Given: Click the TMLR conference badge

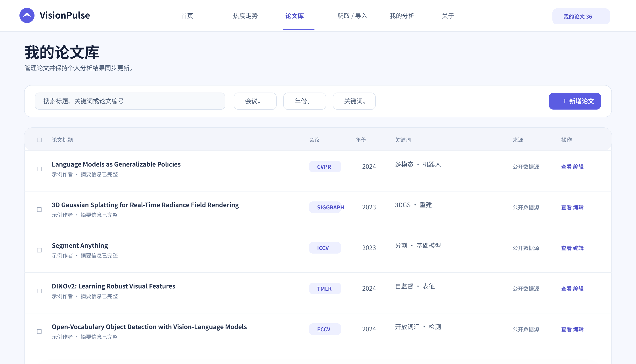Looking at the screenshot, I should click(x=325, y=289).
